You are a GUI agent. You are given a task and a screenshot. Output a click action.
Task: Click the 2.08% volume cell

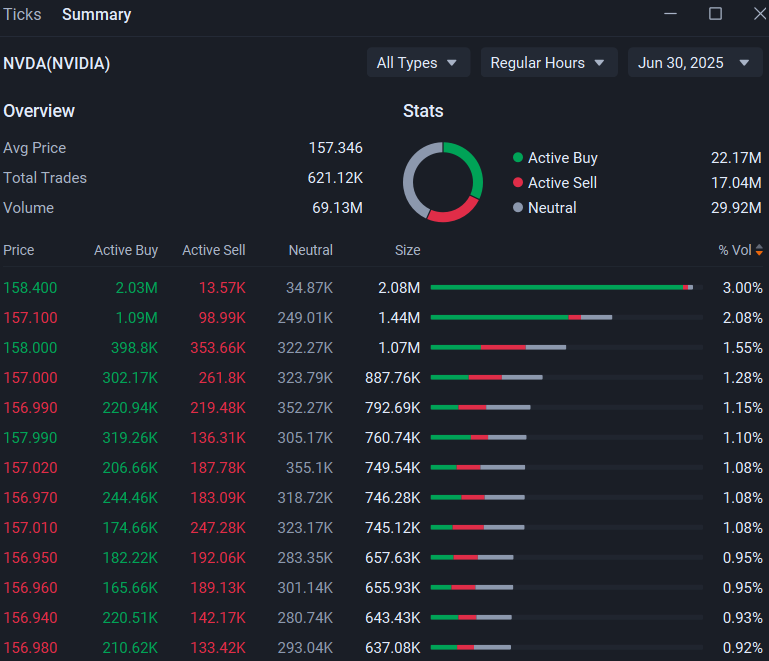[743, 318]
